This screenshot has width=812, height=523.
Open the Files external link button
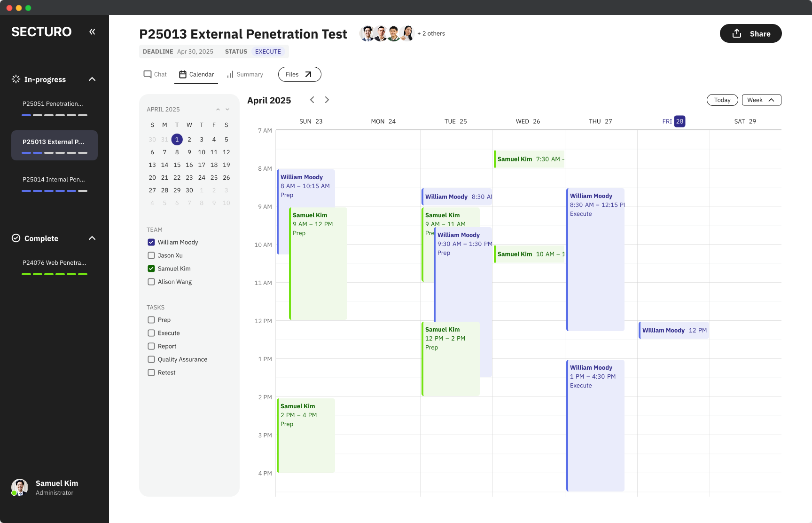tap(299, 74)
